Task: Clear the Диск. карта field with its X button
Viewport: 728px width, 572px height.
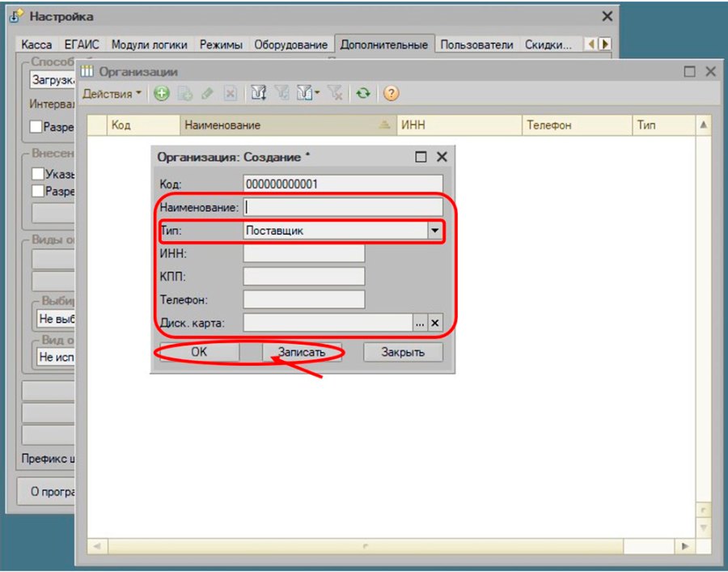Action: coord(434,323)
